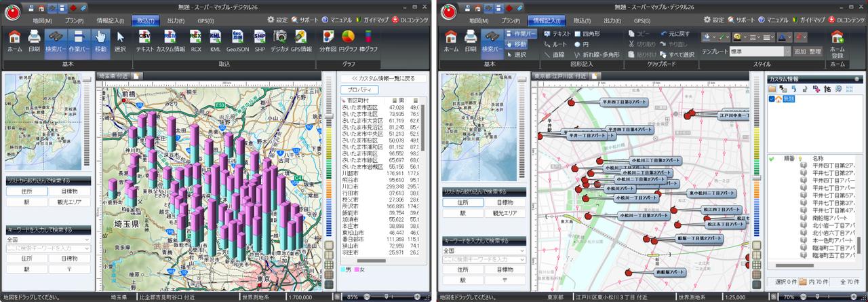This screenshot has width=868, height=302.
Task: Open 取込(T) tab in right window
Action: point(581,21)
